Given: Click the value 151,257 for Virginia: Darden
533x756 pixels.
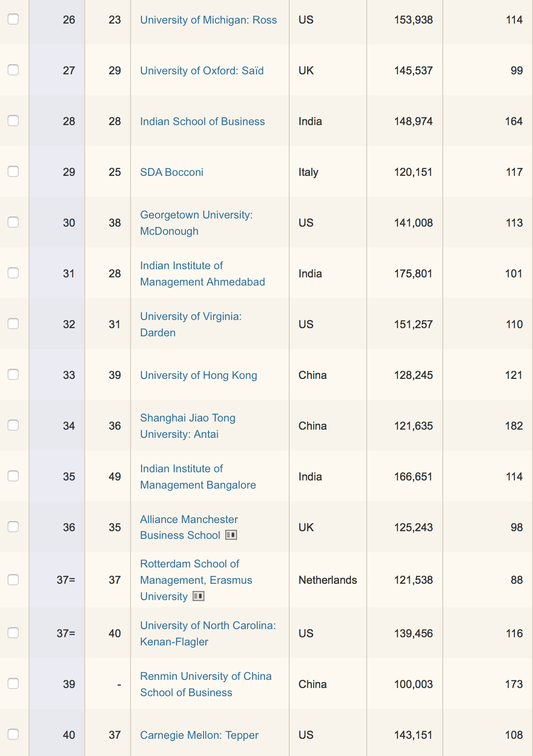Looking at the screenshot, I should 413,325.
